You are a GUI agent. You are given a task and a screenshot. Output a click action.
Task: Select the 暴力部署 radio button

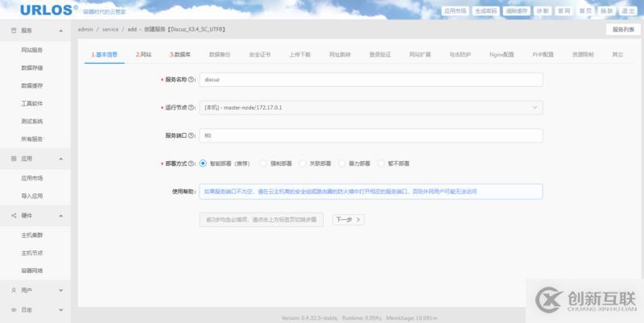tap(342, 163)
